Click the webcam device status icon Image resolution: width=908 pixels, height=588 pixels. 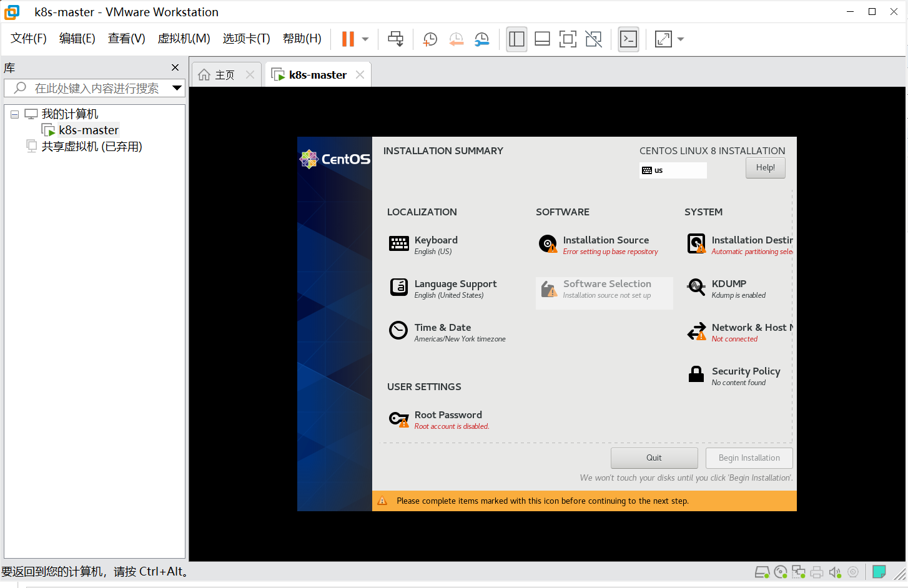coord(853,572)
